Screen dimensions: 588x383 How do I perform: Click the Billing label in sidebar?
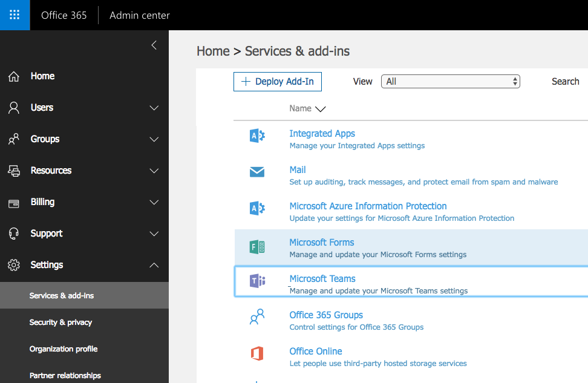tap(42, 202)
